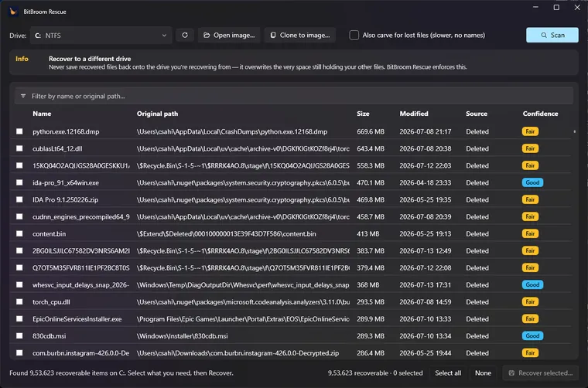Check the 830cdb.msi row checkbox
Viewport: 588px width, 388px height.
(19, 336)
